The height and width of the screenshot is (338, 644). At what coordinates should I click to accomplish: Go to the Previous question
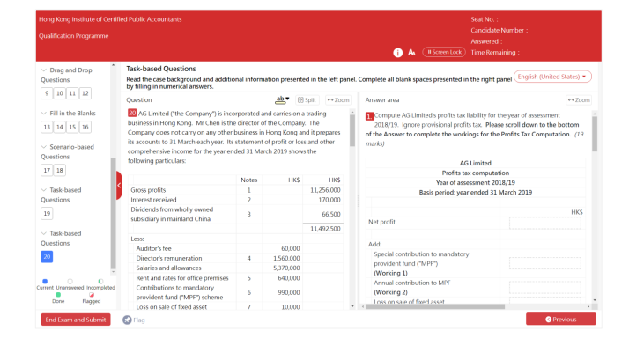click(x=560, y=320)
